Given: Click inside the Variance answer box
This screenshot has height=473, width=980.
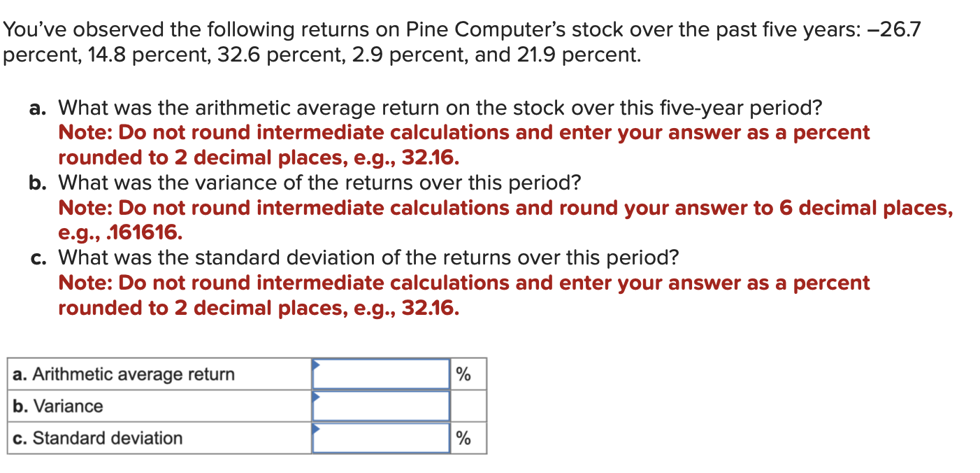Looking at the screenshot, I should [381, 407].
